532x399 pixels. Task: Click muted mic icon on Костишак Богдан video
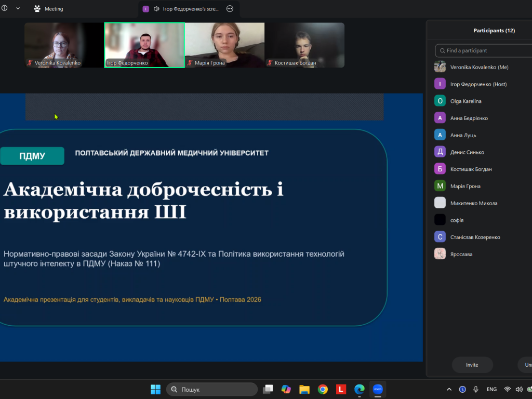pos(270,63)
